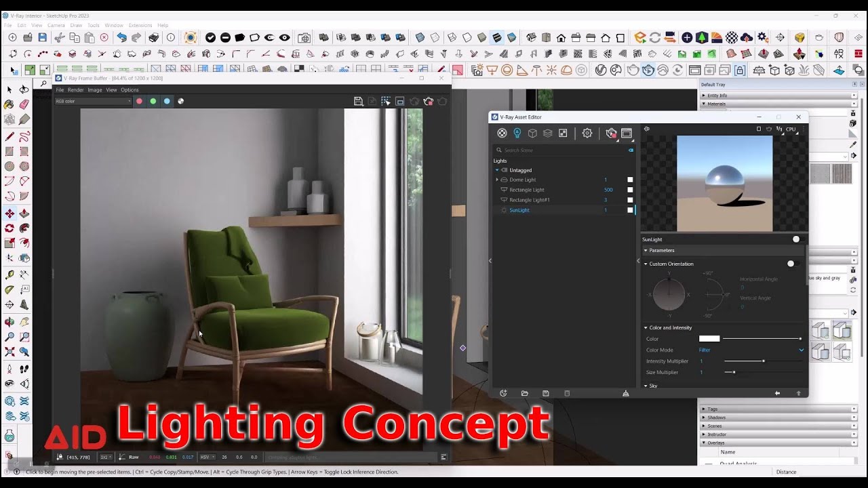The width and height of the screenshot is (868, 488).
Task: Open Color Mode Filter dropdown
Action: coord(751,350)
